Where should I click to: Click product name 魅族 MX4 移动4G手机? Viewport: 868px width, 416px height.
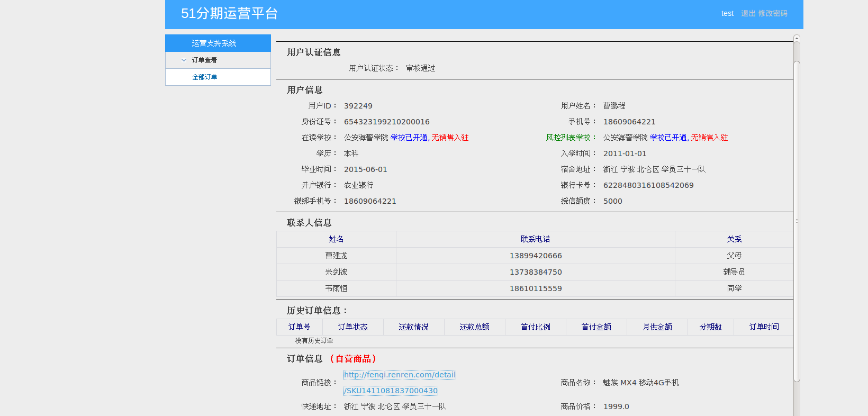coord(641,383)
